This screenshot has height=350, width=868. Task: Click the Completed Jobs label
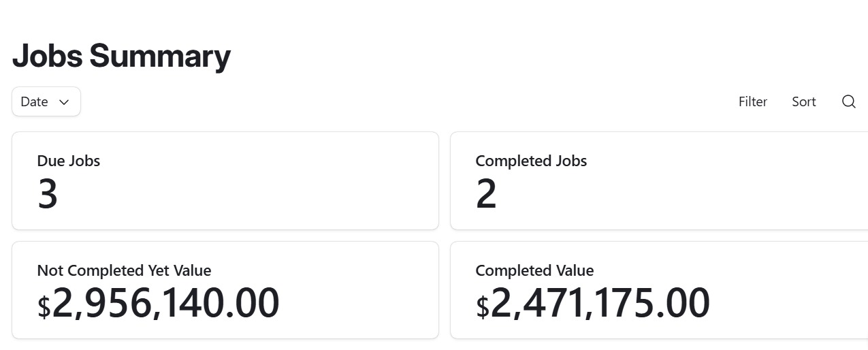531,161
